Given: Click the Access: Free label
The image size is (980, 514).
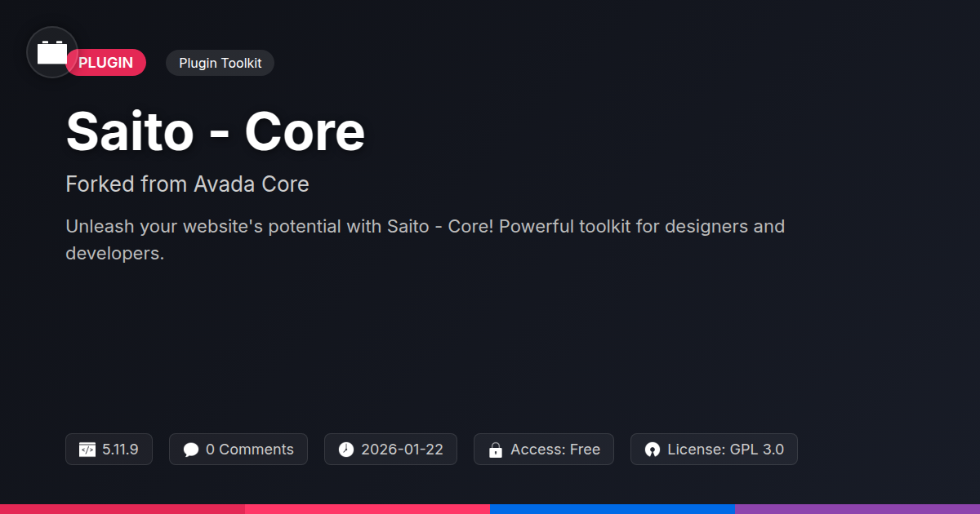Looking at the screenshot, I should click(555, 450).
